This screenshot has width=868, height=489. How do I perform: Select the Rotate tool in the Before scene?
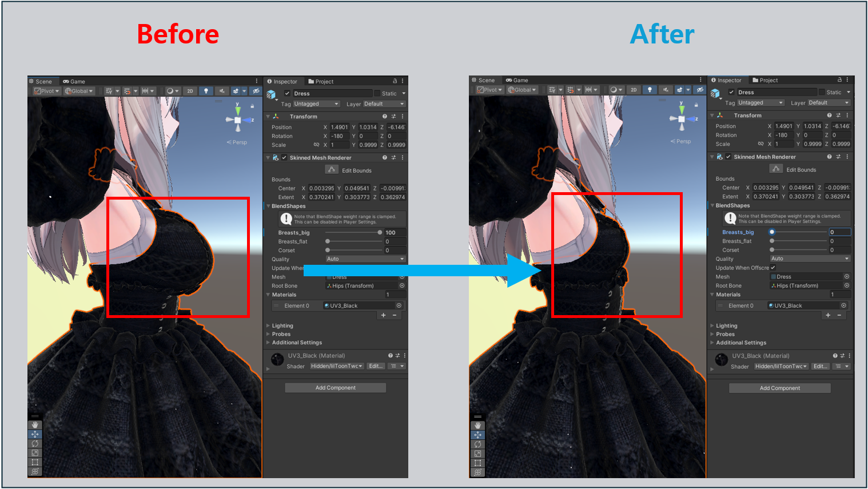tap(35, 444)
